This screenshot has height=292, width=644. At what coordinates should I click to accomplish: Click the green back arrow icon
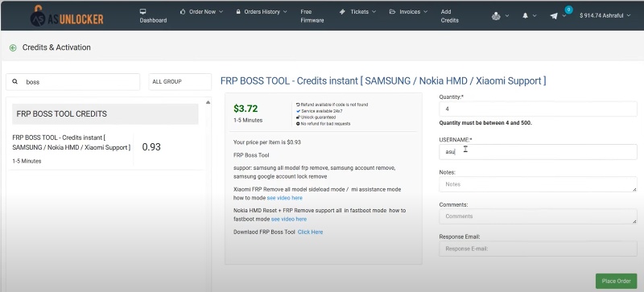[13, 47]
